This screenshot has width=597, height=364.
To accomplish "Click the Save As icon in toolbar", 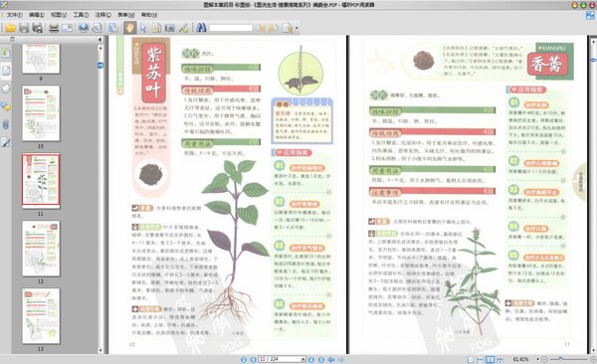I will [38, 28].
